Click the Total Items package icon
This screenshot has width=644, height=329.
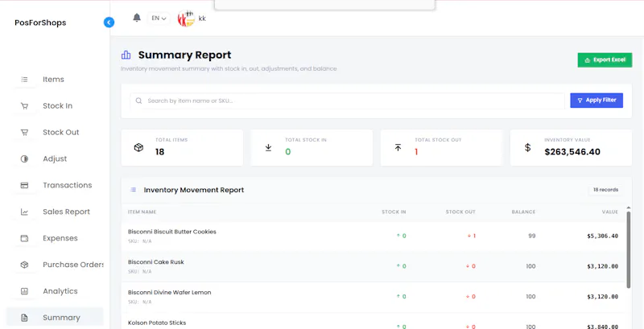coord(138,148)
